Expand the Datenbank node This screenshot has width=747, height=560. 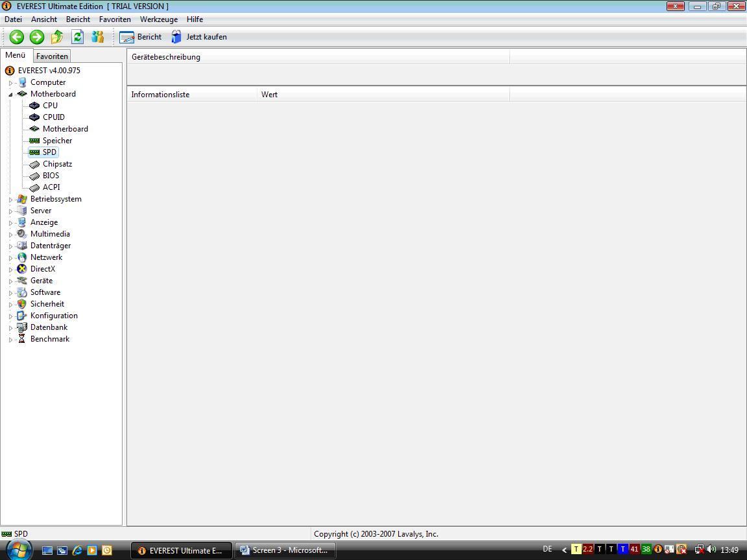point(10,327)
